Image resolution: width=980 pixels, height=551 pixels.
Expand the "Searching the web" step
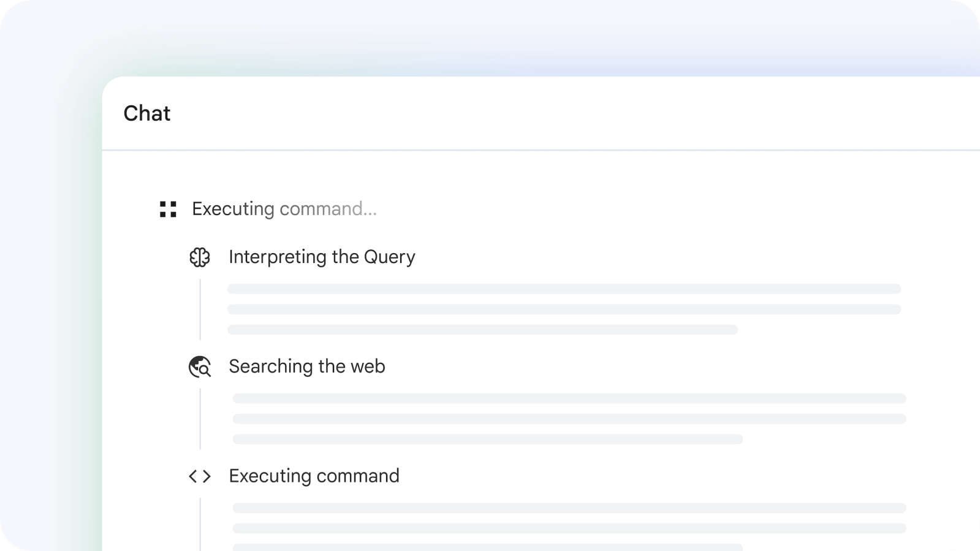307,366
